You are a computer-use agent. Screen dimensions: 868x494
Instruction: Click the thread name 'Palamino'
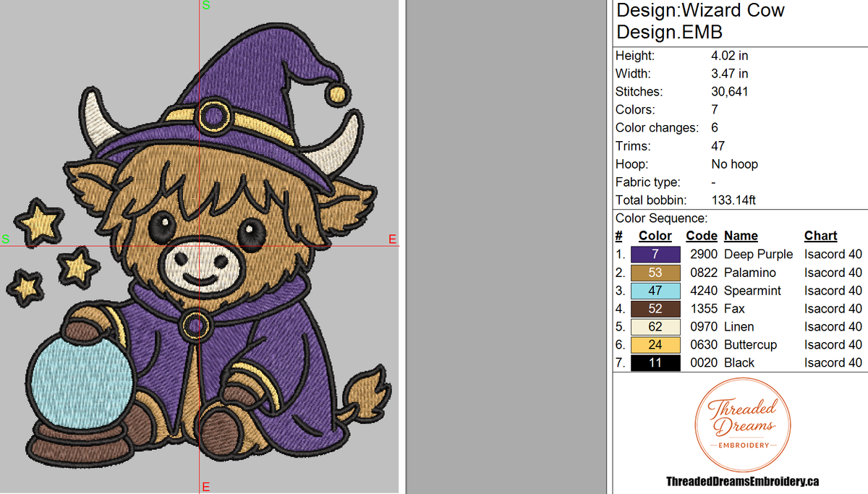[x=749, y=273]
